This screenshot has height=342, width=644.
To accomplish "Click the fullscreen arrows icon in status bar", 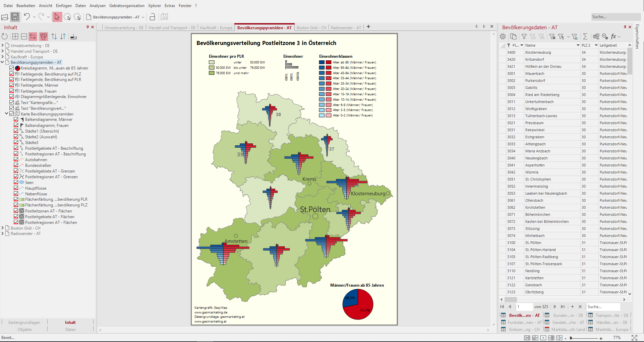I will tap(634, 338).
